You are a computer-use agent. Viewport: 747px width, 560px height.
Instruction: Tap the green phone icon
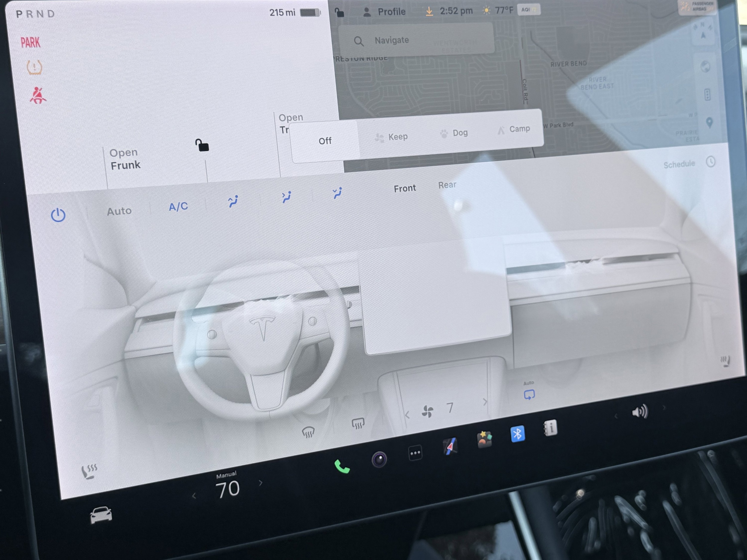tap(342, 467)
